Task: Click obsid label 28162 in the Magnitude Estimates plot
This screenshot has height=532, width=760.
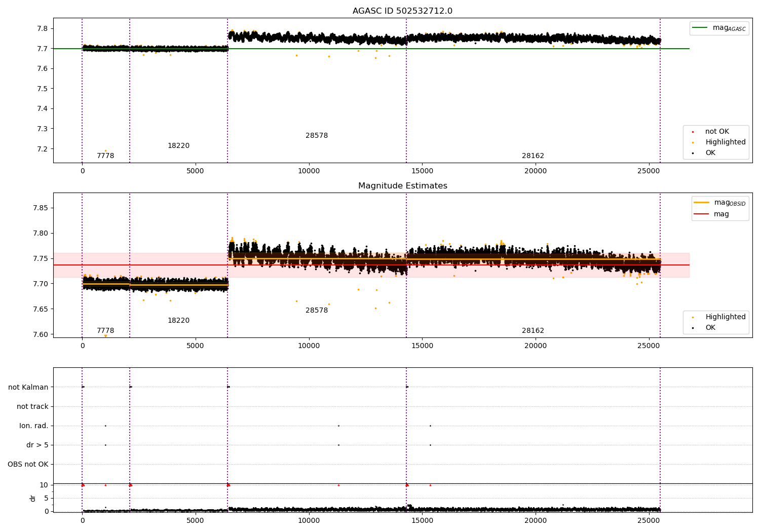Action: pos(533,331)
